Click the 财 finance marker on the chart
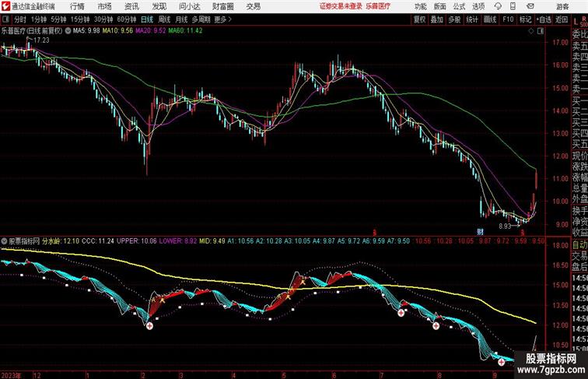The height and width of the screenshot is (379, 588). pos(480,232)
